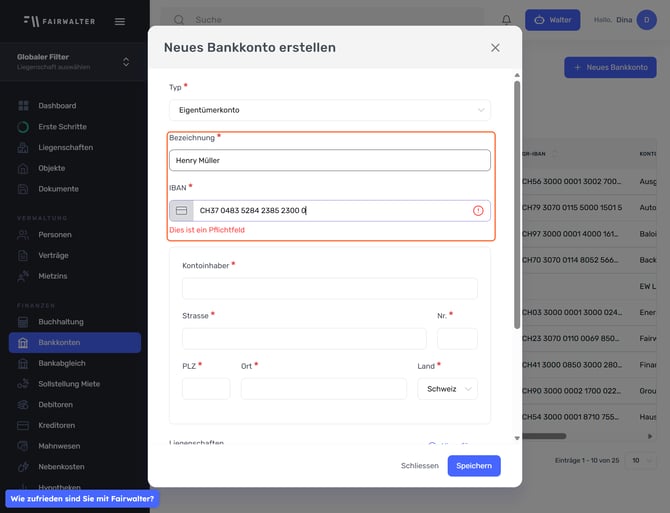670x513 pixels.
Task: Click the hamburger menu icon beside Fairwalter logo
Action: (x=120, y=21)
